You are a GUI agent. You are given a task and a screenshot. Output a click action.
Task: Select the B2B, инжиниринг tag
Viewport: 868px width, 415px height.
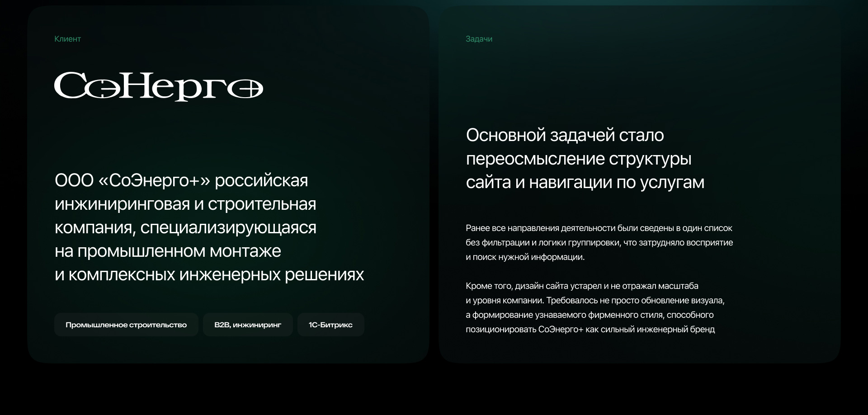[248, 325]
